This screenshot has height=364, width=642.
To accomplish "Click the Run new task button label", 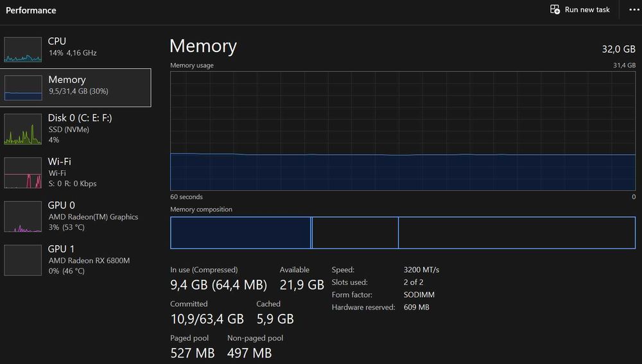I will 587,10.
